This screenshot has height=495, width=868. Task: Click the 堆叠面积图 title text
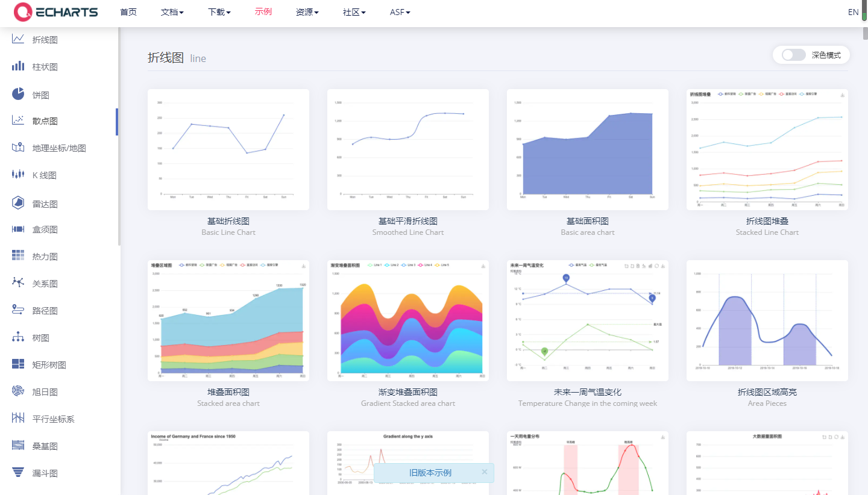click(228, 392)
